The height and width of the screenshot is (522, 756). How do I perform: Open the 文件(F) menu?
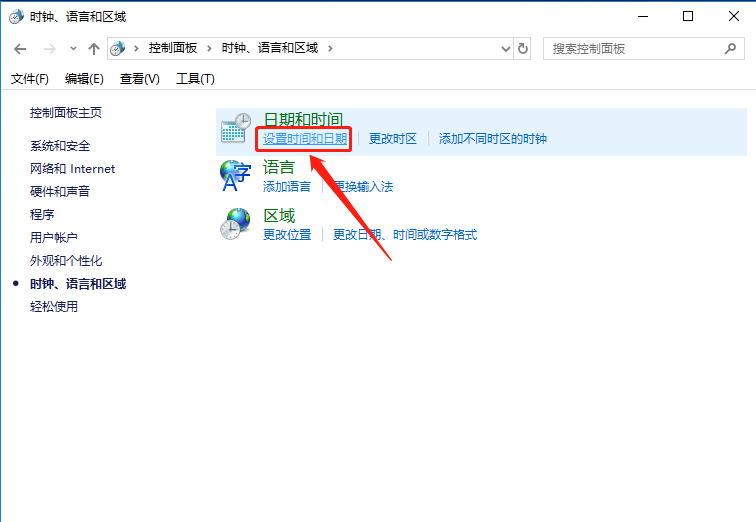[30, 79]
